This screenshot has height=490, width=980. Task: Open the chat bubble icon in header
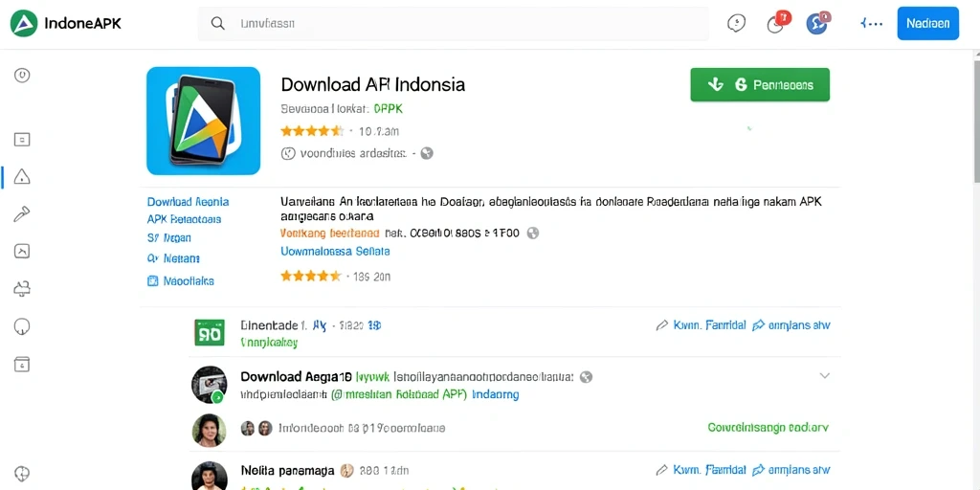pos(737,24)
